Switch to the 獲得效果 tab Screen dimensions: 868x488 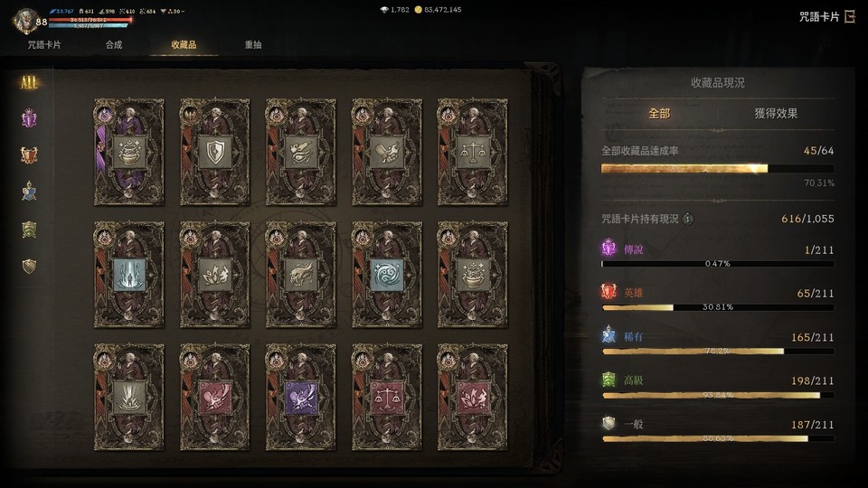[776, 114]
